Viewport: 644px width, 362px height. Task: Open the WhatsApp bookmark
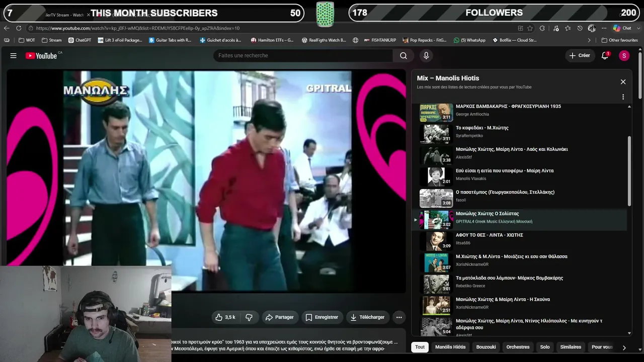pyautogui.click(x=469, y=40)
